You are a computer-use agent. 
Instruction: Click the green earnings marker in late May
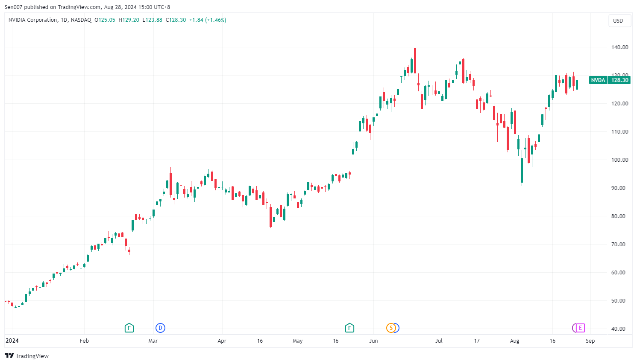coord(349,328)
